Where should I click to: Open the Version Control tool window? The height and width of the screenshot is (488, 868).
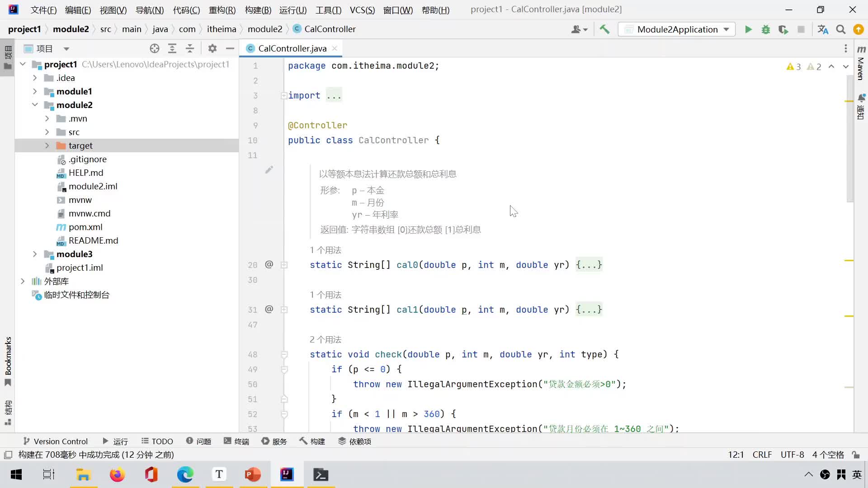point(55,441)
